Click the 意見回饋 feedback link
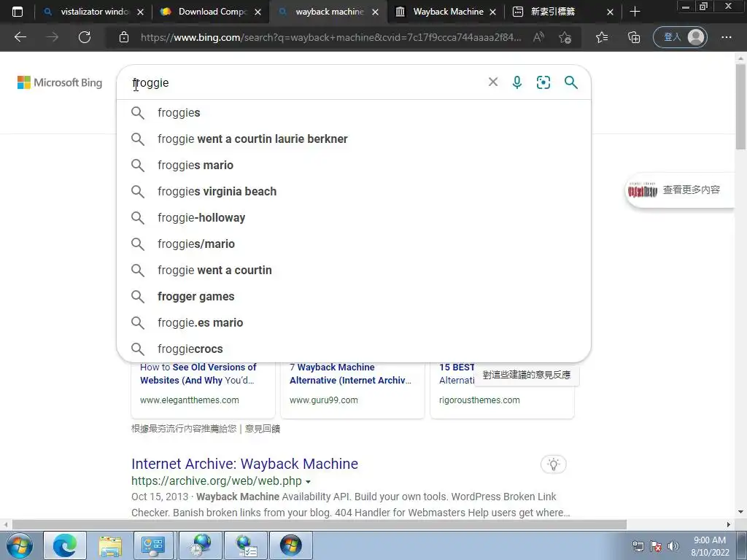The width and height of the screenshot is (747, 560). tap(263, 429)
